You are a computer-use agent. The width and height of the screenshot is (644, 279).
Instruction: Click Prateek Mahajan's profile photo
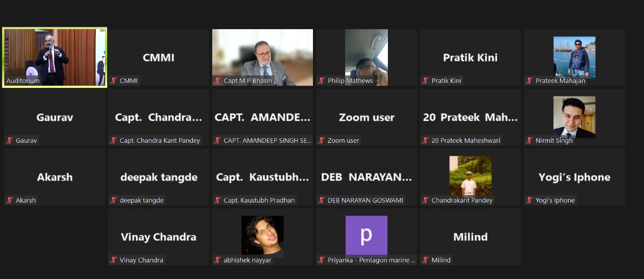click(x=574, y=56)
